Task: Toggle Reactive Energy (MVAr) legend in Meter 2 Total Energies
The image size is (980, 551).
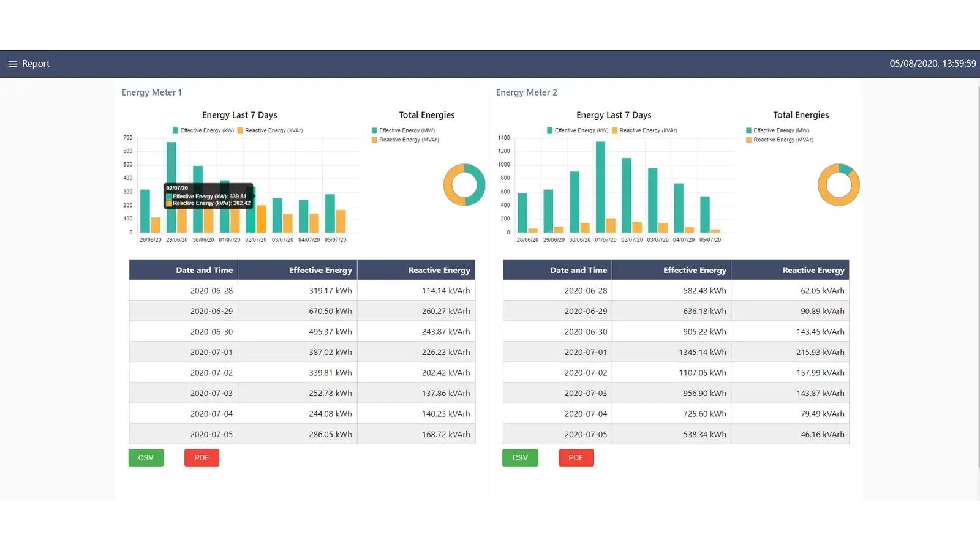Action: click(779, 140)
